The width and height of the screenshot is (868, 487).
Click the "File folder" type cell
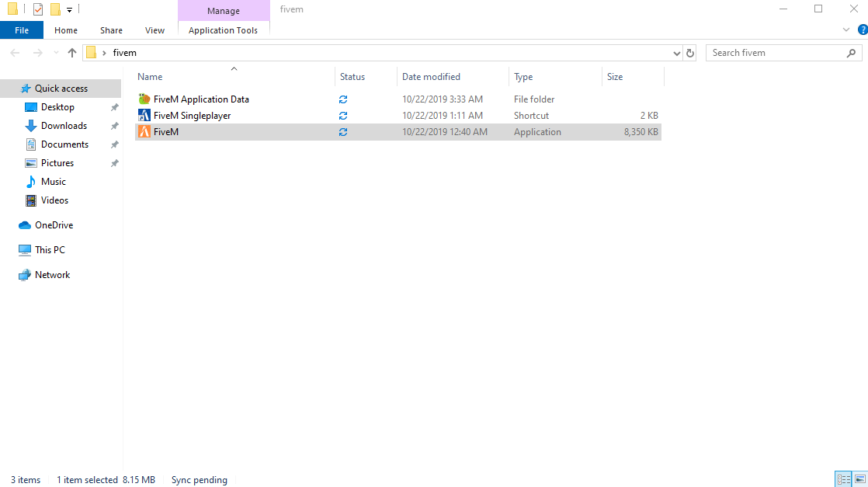[534, 99]
